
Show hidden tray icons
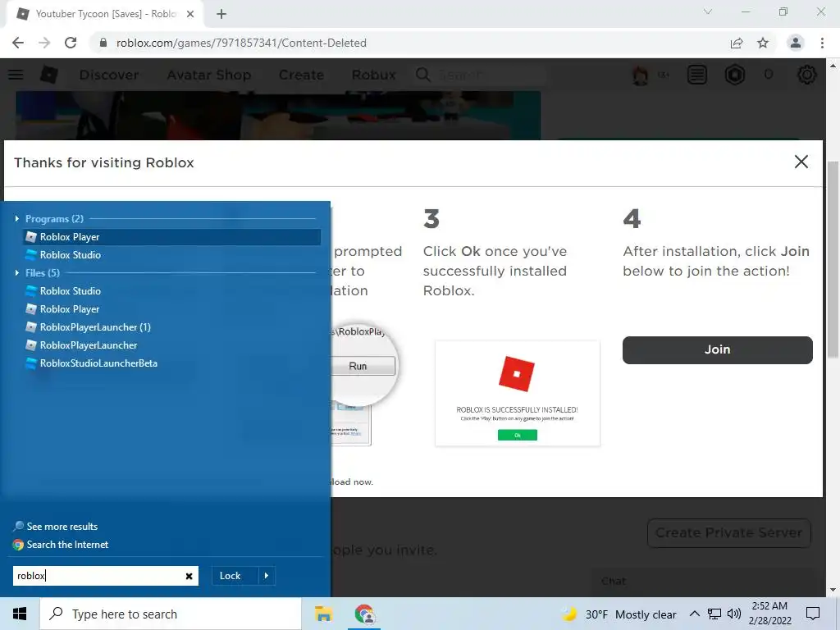[694, 614]
